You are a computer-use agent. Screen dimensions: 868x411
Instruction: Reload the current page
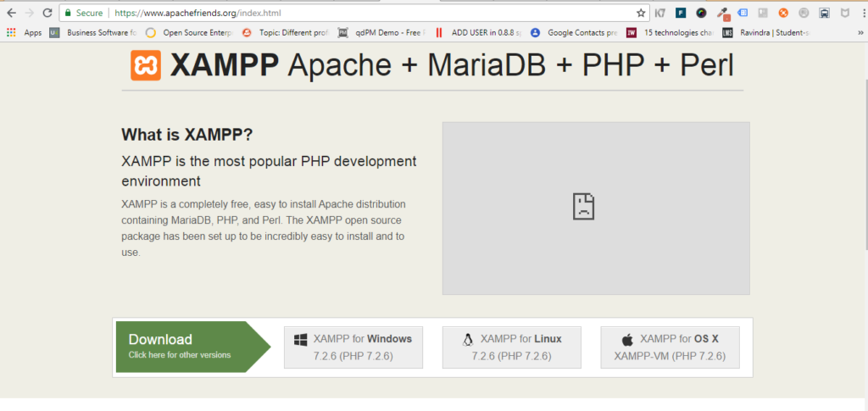(47, 13)
